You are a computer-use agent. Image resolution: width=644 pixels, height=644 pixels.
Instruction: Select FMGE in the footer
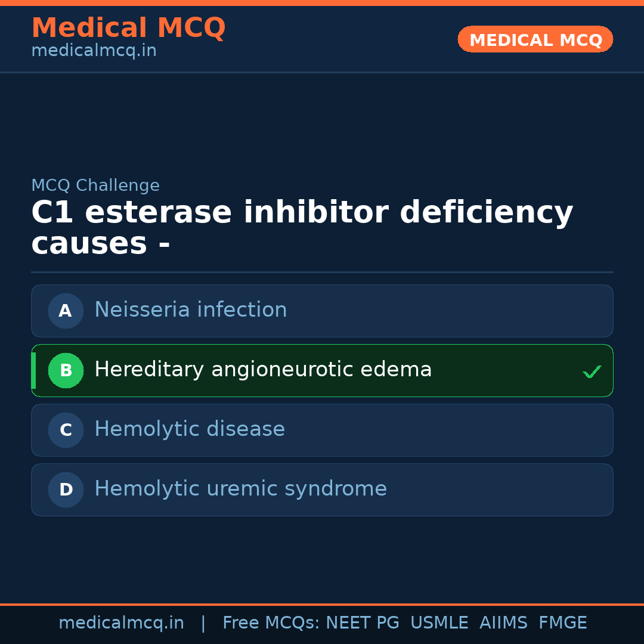(x=562, y=623)
